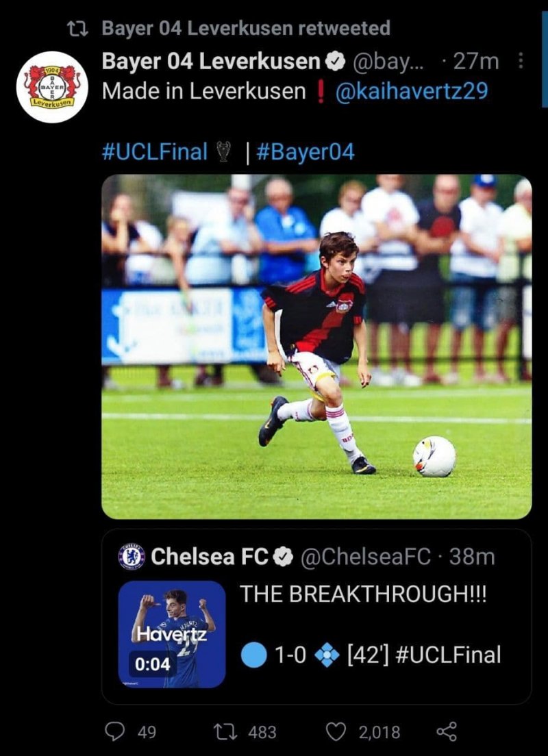Click the #UCLFinal hashtag in the quoted tweet
The image size is (548, 756).
click(448, 655)
